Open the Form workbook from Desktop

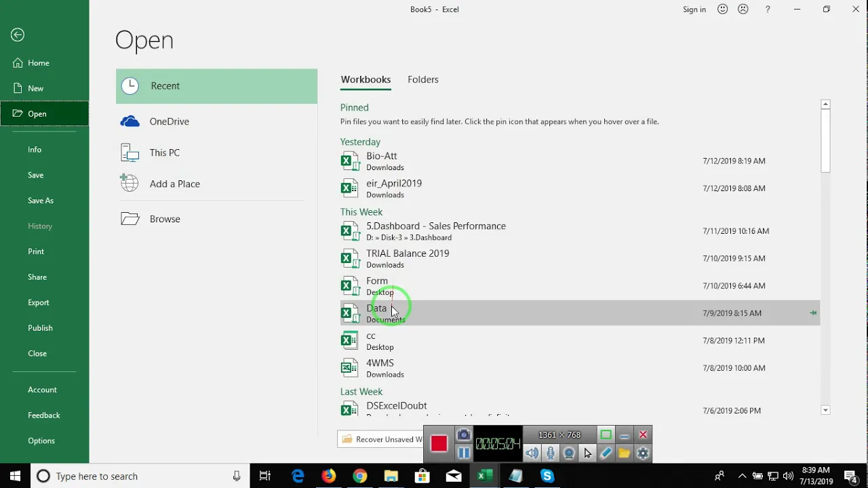580,286
